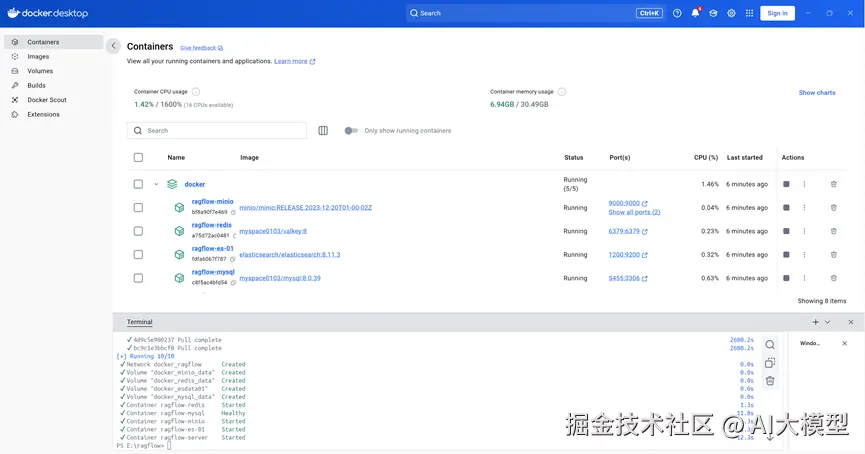Open more actions for docker group
Image resolution: width=865 pixels, height=454 pixels.
[804, 184]
